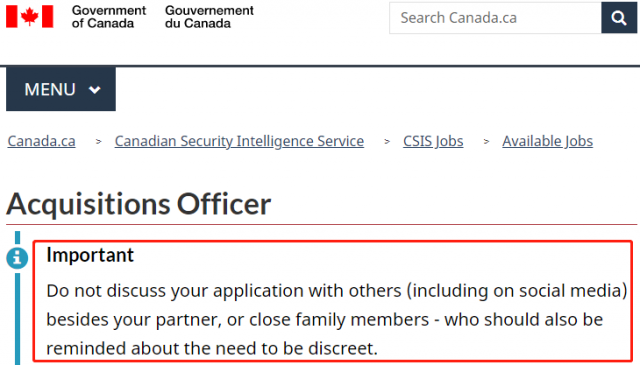The width and height of the screenshot is (640, 365).
Task: Click breadcrumb separator after Canada.ca
Action: (x=98, y=142)
